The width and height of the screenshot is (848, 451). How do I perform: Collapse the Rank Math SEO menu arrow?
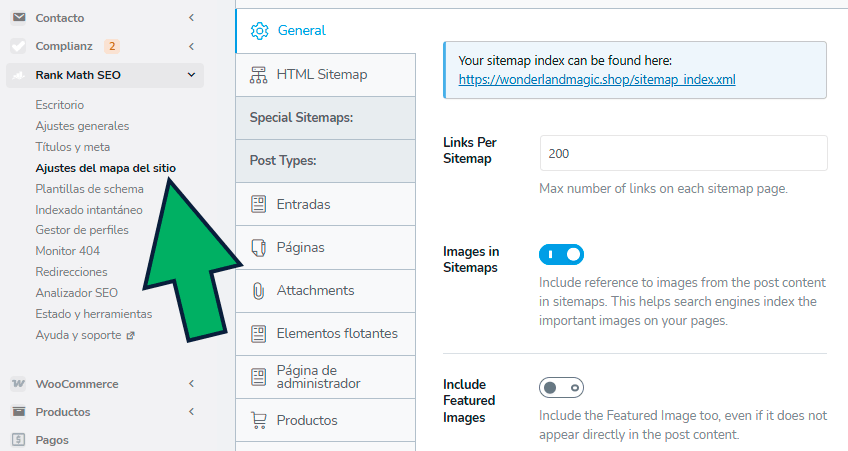pos(190,75)
